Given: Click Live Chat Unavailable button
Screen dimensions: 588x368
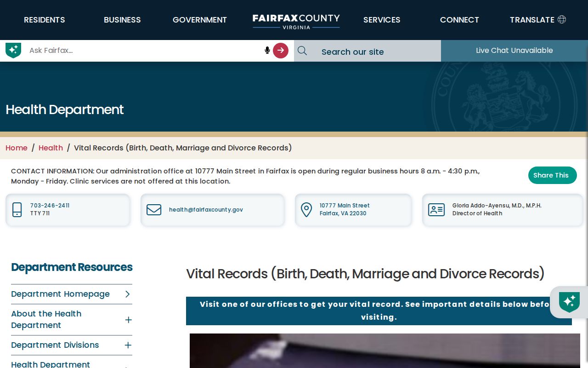Looking at the screenshot, I should point(514,51).
